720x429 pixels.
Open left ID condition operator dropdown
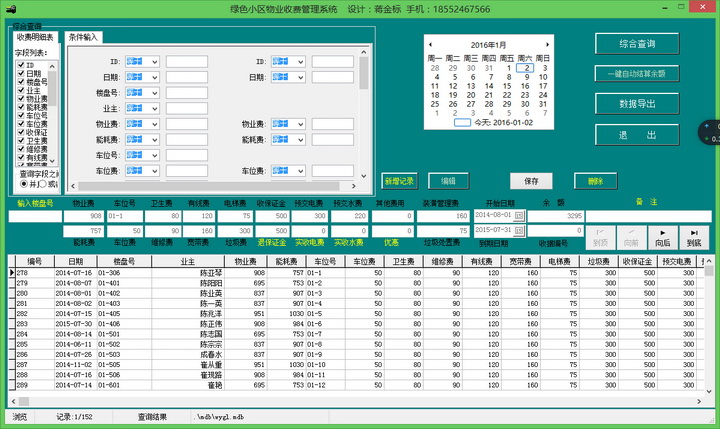coord(155,62)
